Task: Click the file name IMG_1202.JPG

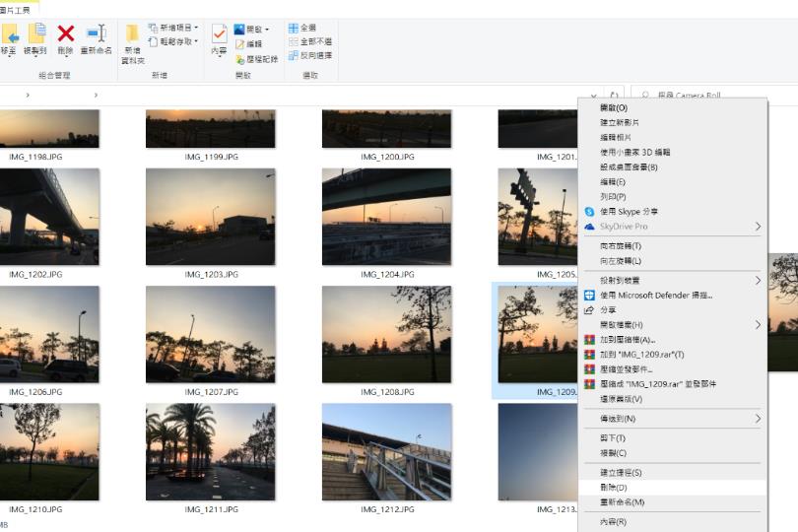Action: point(35,275)
